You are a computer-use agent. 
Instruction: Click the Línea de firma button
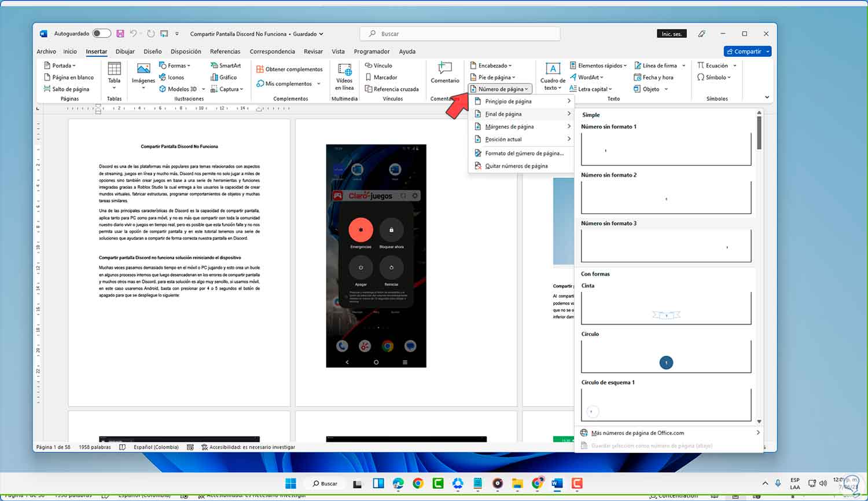click(660, 65)
